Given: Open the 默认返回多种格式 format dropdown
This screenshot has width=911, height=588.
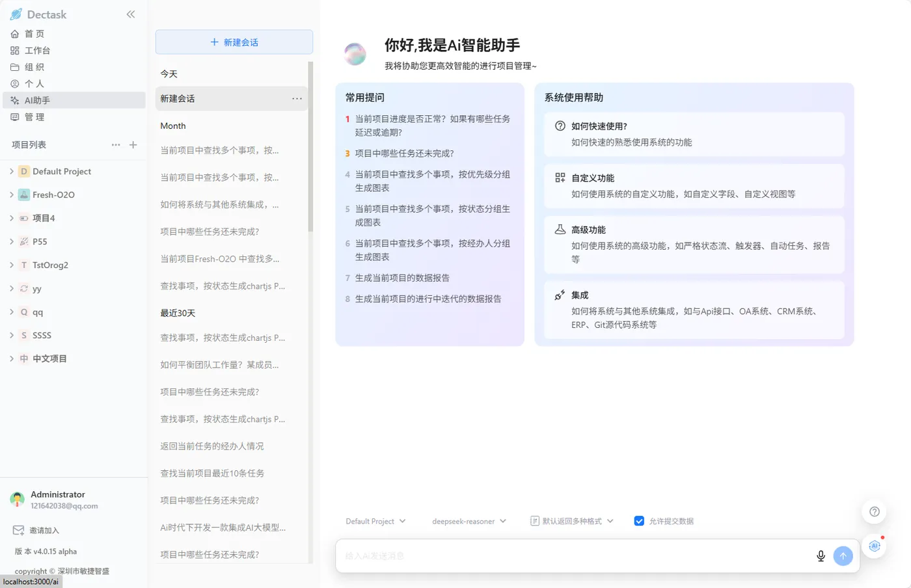Looking at the screenshot, I should pyautogui.click(x=571, y=522).
